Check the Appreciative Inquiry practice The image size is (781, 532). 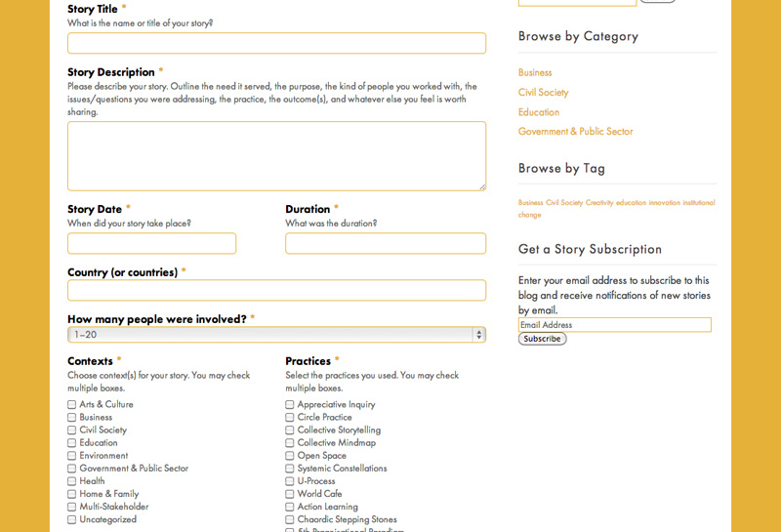coord(289,404)
